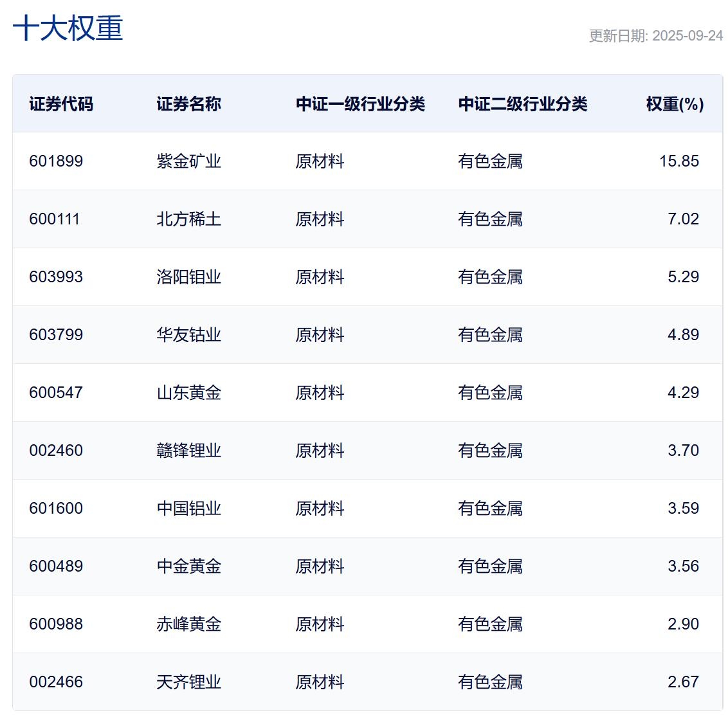
Task: Click 原材料 in the 赣锋锂业 row
Action: tap(320, 450)
